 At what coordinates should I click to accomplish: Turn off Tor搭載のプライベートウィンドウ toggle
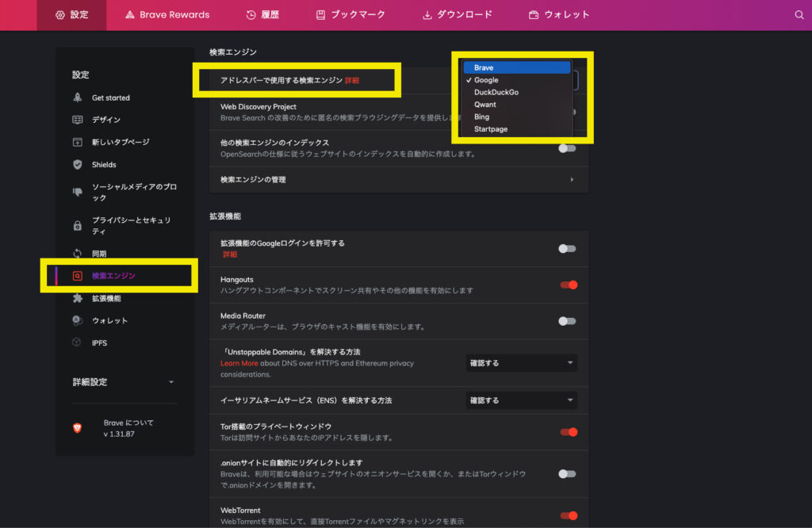pos(569,432)
